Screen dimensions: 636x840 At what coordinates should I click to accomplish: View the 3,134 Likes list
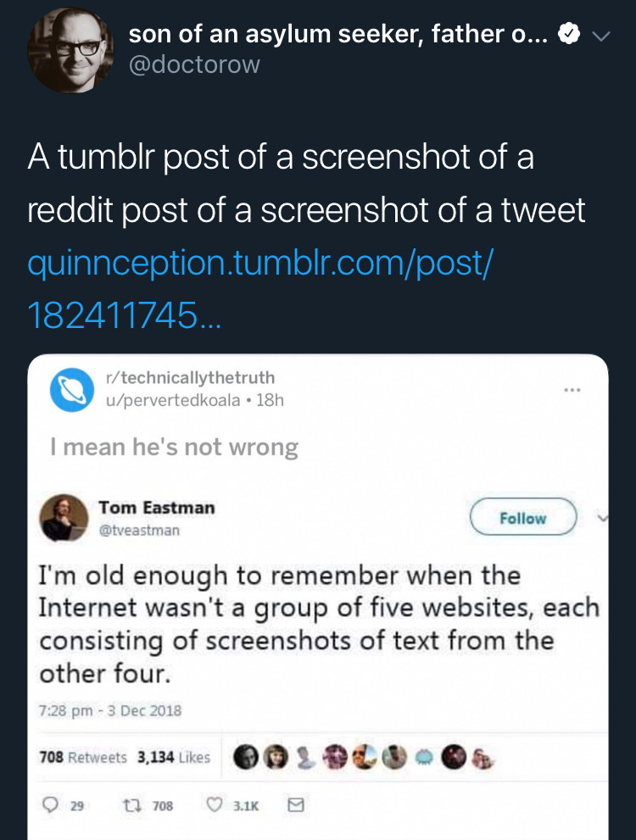[174, 757]
